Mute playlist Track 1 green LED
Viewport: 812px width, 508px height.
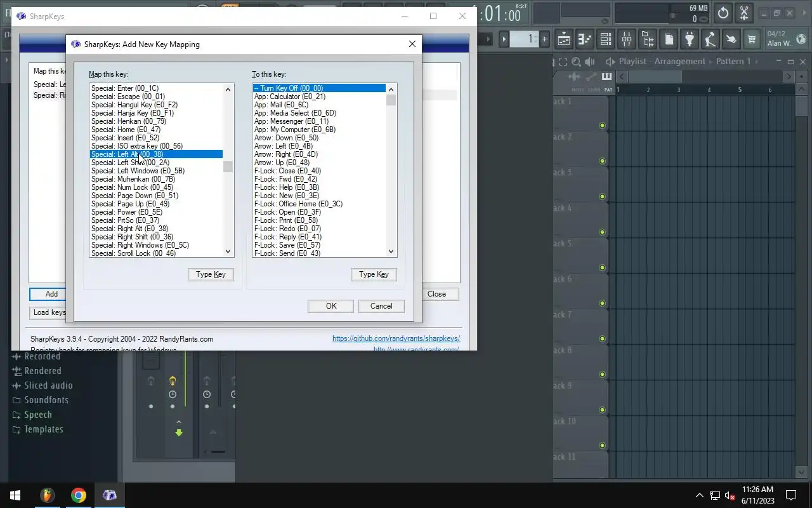[x=602, y=125]
